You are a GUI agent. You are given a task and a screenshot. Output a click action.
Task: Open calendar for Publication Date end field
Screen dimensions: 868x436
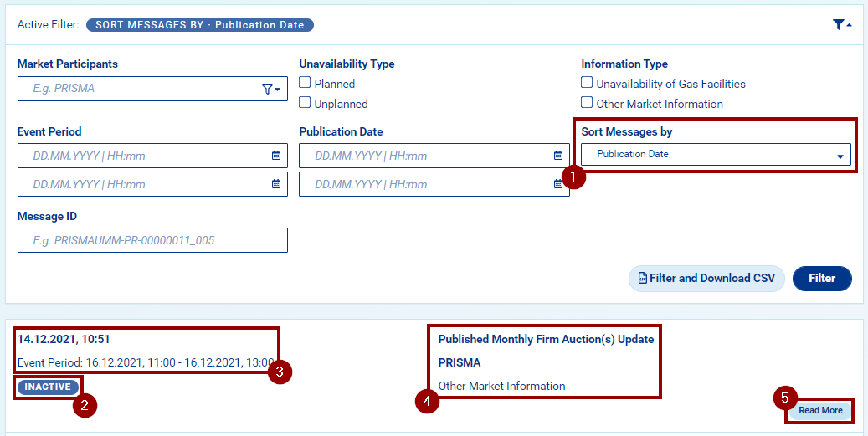(x=558, y=184)
